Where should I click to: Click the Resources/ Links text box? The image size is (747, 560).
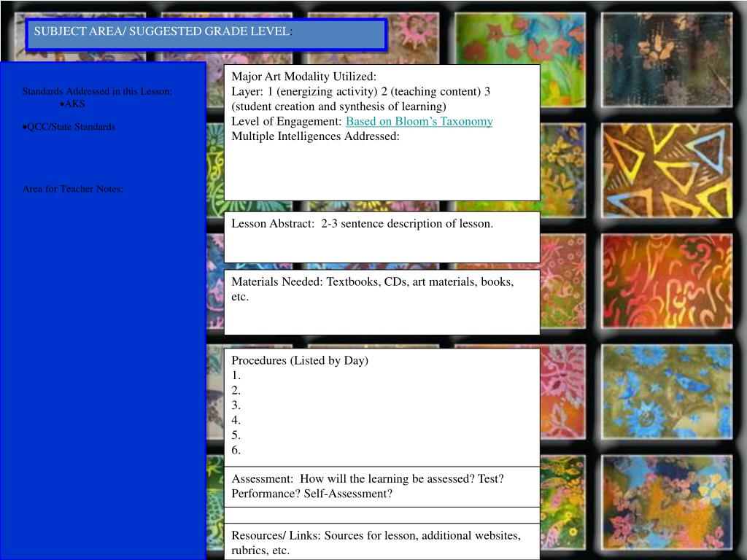(382, 542)
